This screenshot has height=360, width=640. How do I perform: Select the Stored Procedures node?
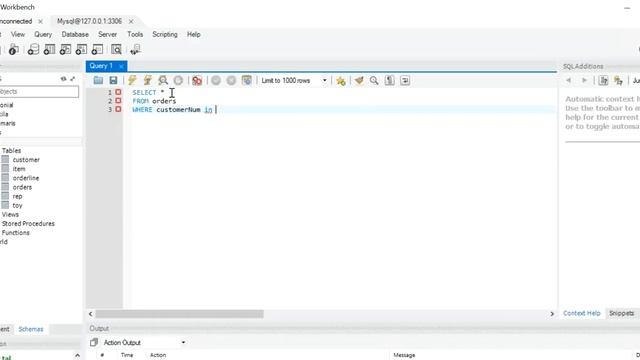pos(28,224)
